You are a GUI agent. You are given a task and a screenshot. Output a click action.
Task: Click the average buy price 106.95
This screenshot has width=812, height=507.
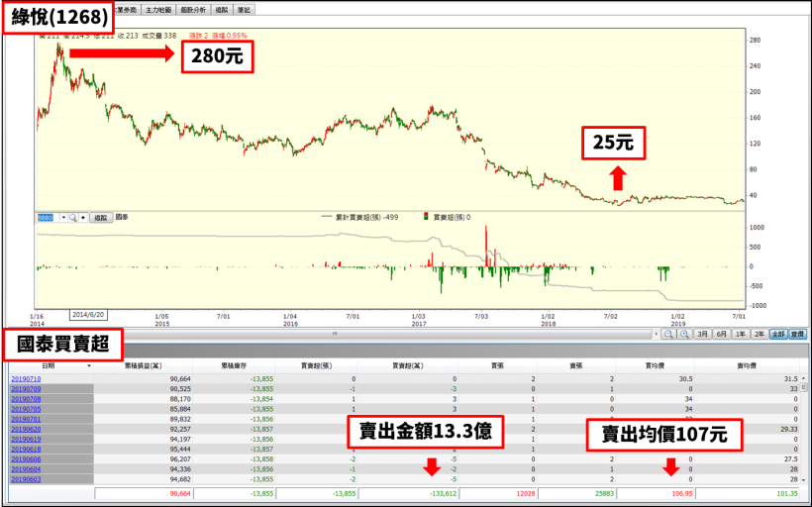pos(656,493)
